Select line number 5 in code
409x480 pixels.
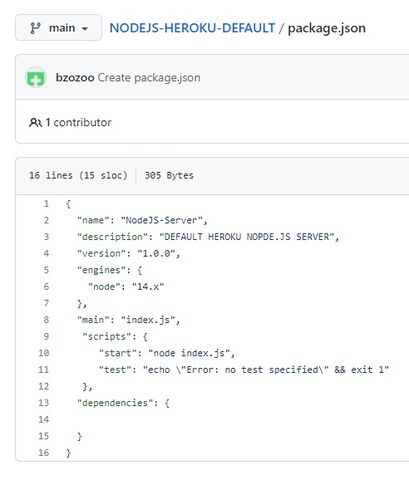click(46, 270)
